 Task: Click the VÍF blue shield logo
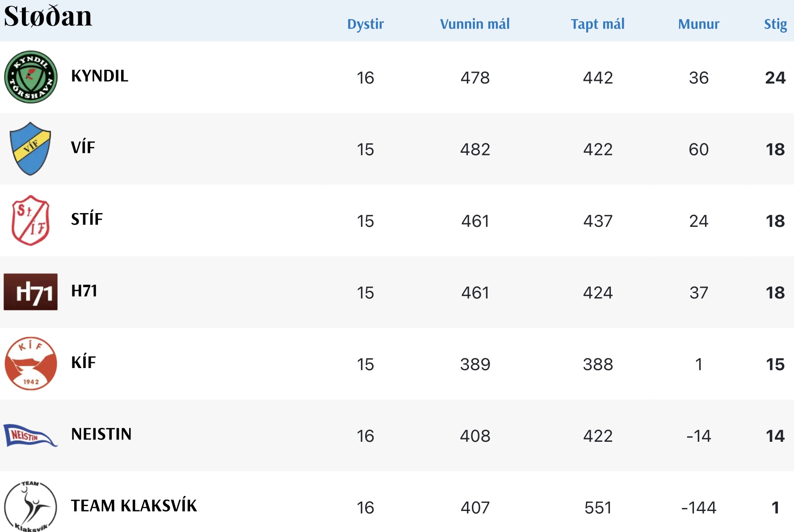30,148
